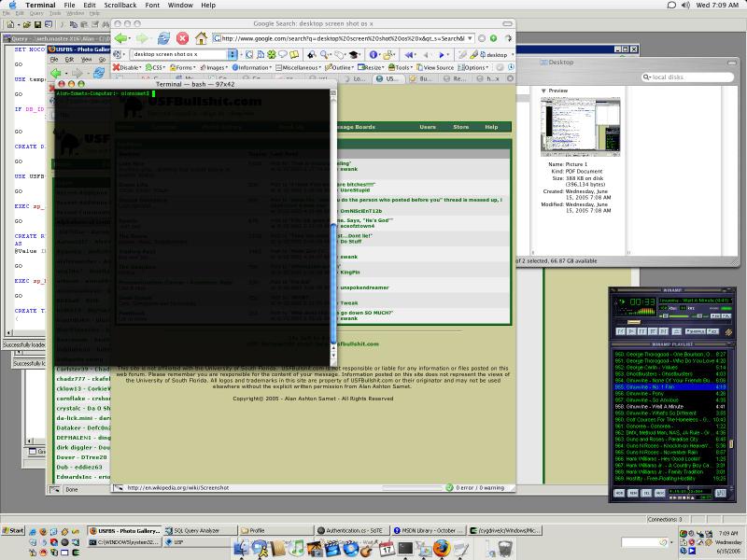Go to Users in the site navigation
This screenshot has width=747, height=560.
point(428,127)
